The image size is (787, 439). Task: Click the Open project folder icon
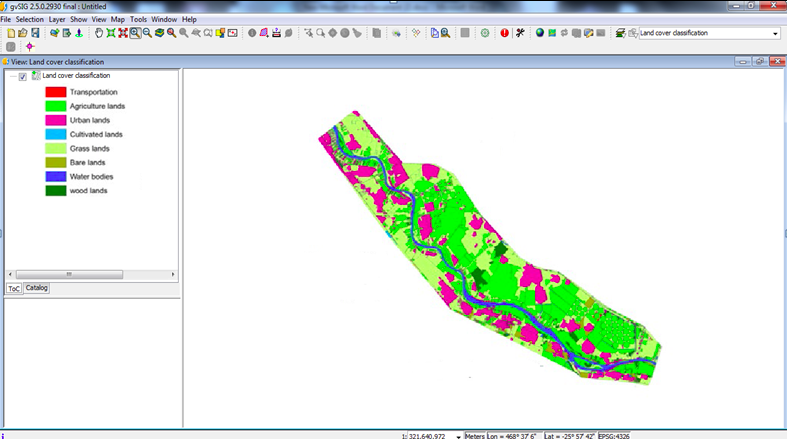[23, 33]
